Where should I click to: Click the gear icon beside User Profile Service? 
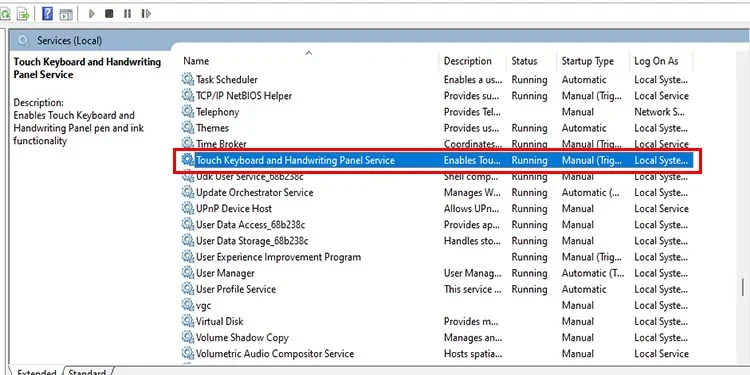coord(188,289)
